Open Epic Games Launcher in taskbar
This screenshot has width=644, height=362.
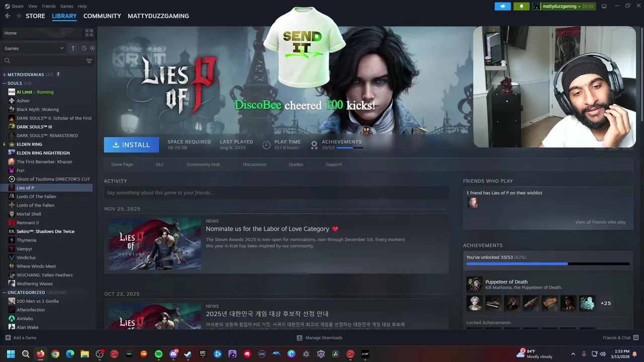pos(203,354)
